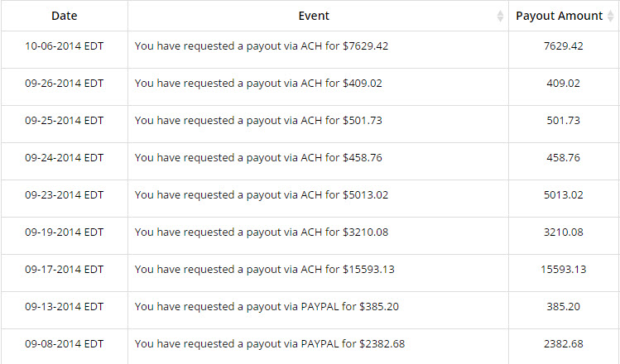Click the 09-19-2014 EDT date
This screenshot has height=364, width=620.
(65, 232)
